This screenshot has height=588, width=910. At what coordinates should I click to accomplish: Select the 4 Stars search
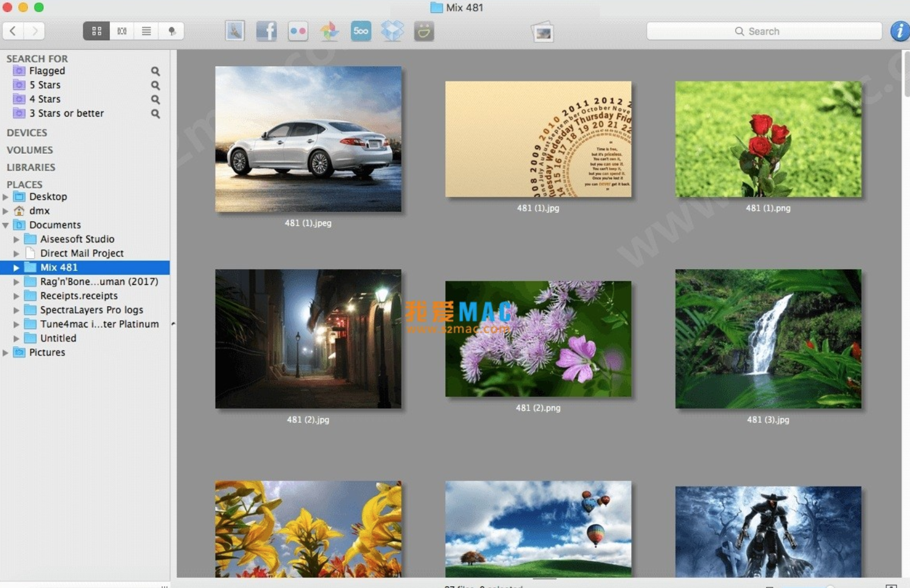tap(45, 99)
